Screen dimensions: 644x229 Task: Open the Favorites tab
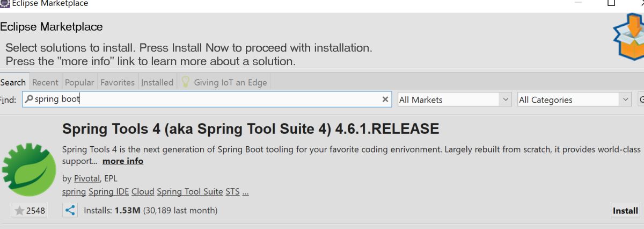coord(118,82)
